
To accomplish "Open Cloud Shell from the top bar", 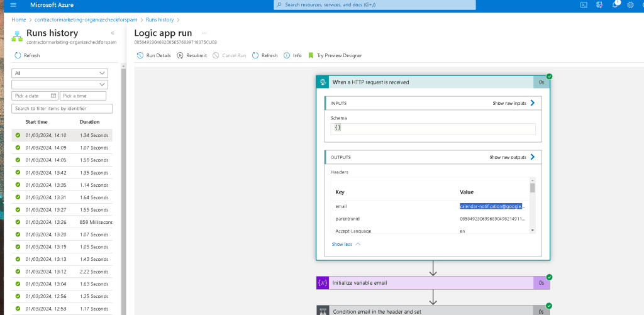I will tap(583, 5).
